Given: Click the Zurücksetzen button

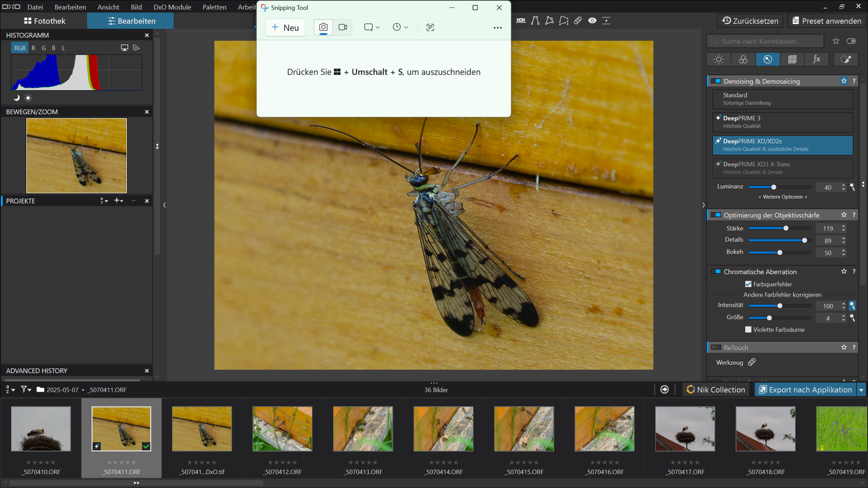Looking at the screenshot, I should click(750, 21).
